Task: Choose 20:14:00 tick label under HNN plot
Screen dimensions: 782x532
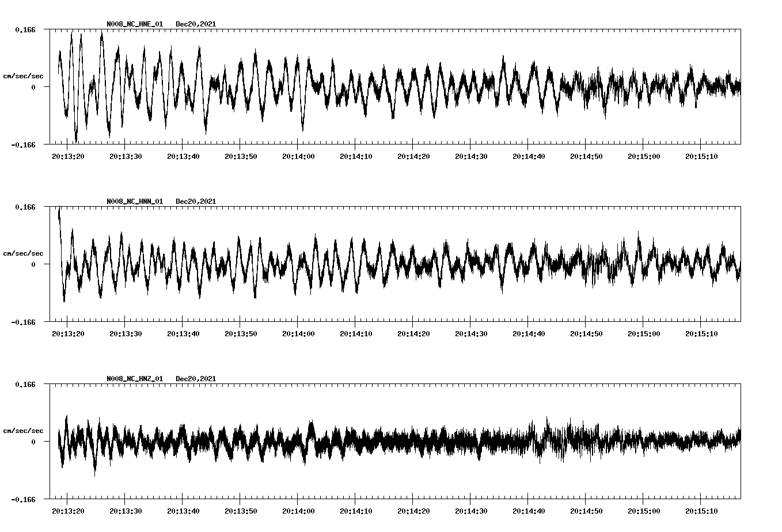Action: click(x=298, y=334)
